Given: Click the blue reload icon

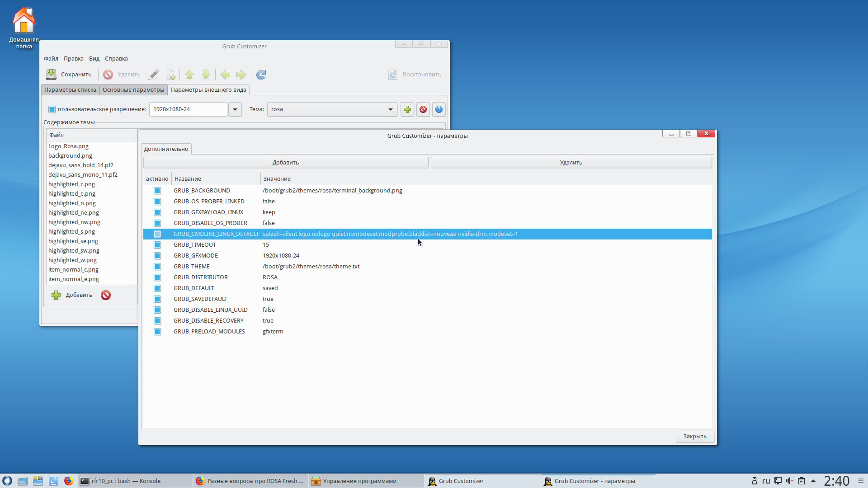Looking at the screenshot, I should pos(261,75).
